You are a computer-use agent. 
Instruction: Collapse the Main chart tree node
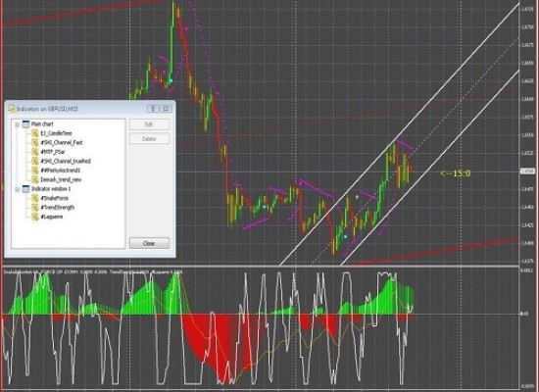tap(18, 124)
